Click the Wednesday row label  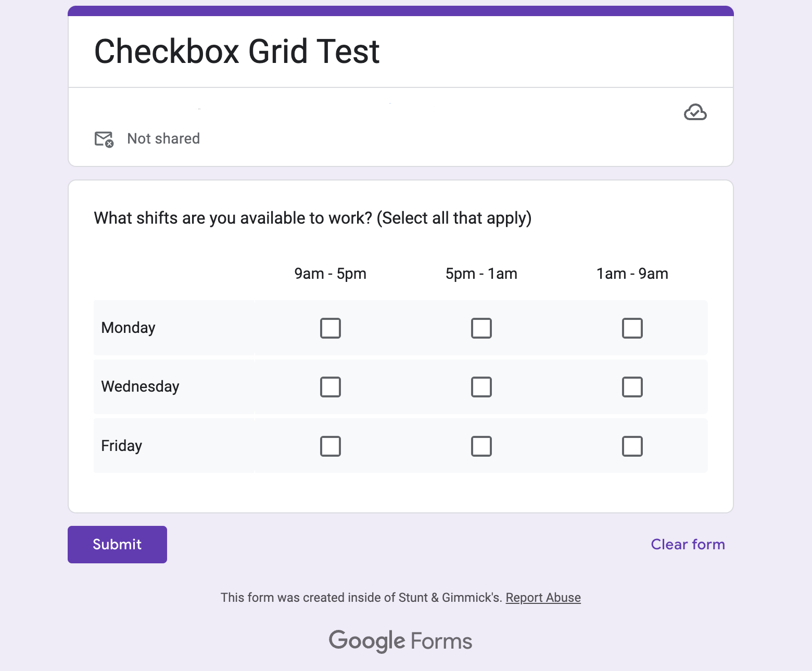pos(140,386)
